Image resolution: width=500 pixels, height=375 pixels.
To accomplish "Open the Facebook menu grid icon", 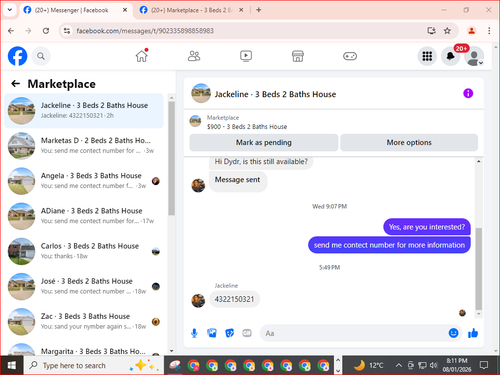I will coord(427,56).
